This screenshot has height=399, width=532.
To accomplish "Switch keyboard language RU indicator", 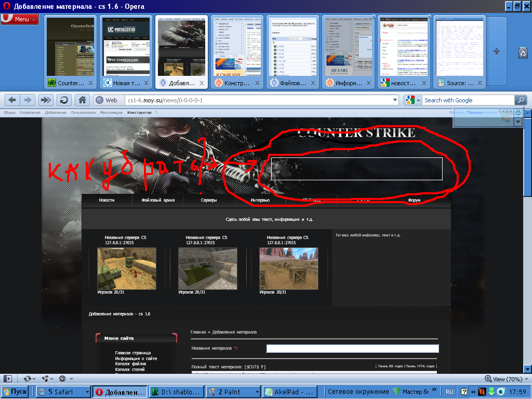I will tap(450, 392).
